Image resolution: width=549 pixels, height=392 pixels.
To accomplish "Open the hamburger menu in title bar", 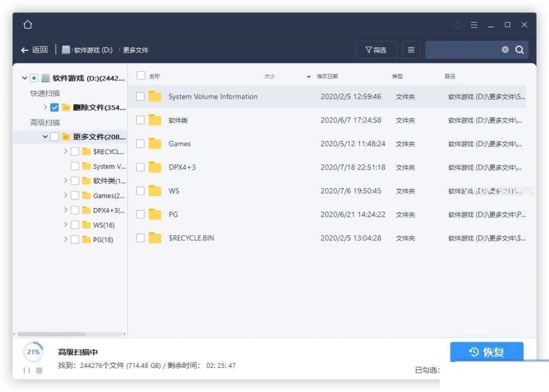I will point(474,25).
